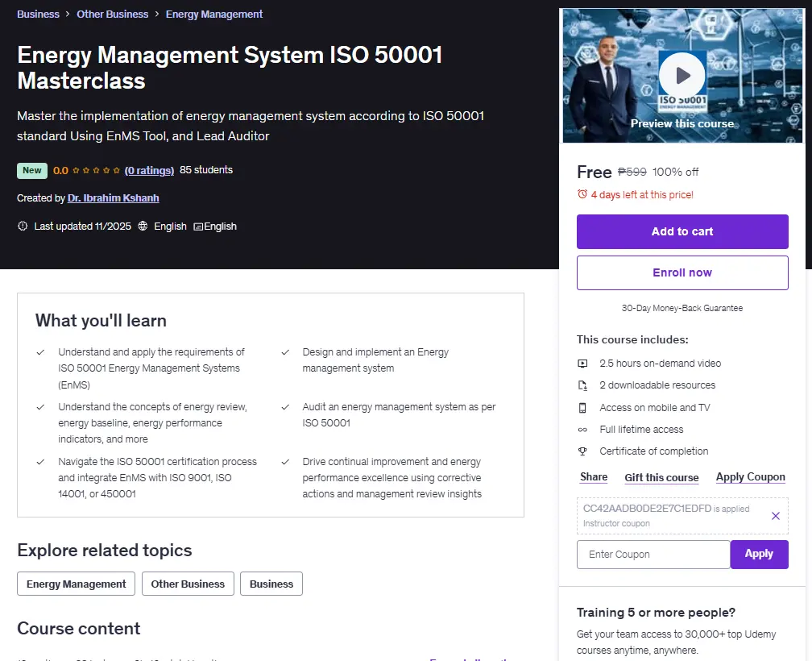812x661 pixels.
Task: Select the Other Business topic tag
Action: click(188, 584)
